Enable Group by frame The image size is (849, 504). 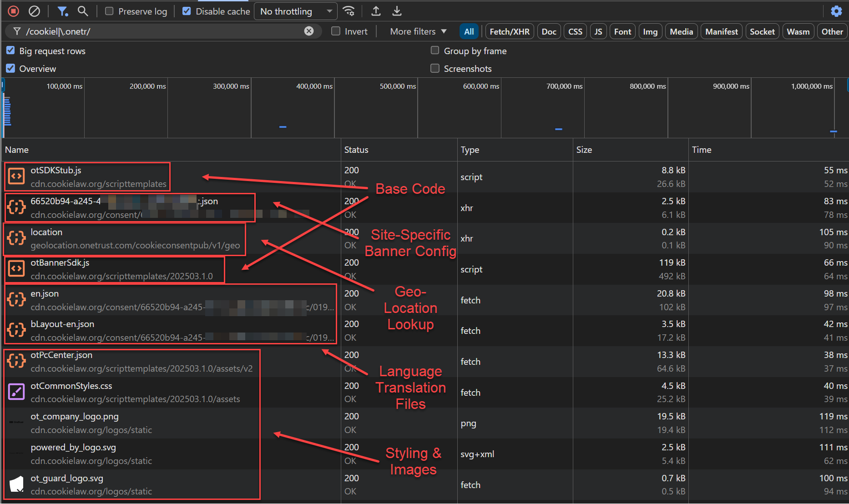(435, 50)
